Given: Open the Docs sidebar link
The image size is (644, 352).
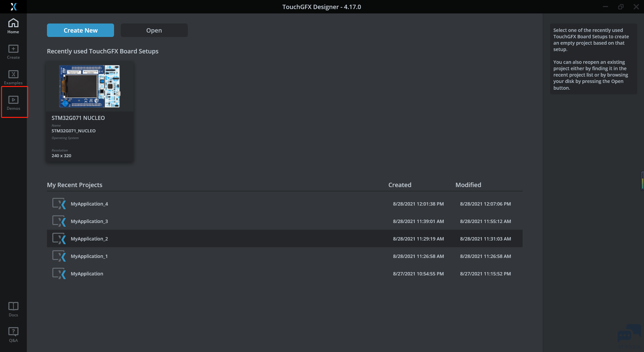Looking at the screenshot, I should pyautogui.click(x=13, y=309).
